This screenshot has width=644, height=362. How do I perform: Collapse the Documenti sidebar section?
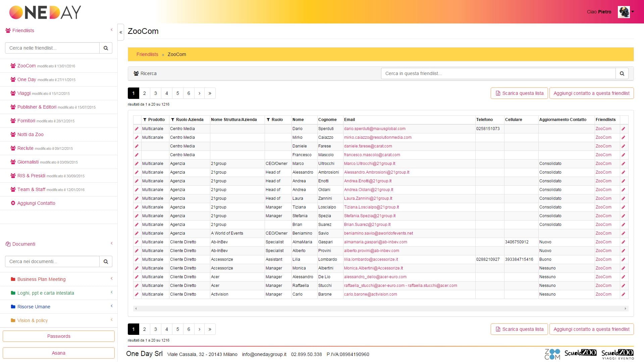tap(112, 243)
